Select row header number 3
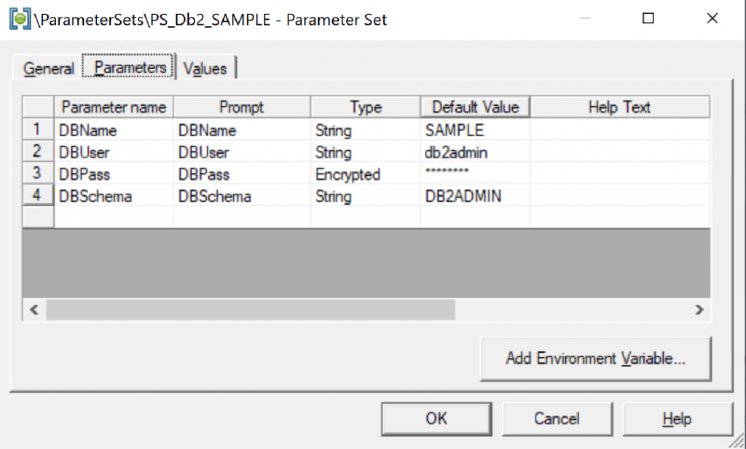Image resolution: width=746 pixels, height=449 pixels. point(38,173)
